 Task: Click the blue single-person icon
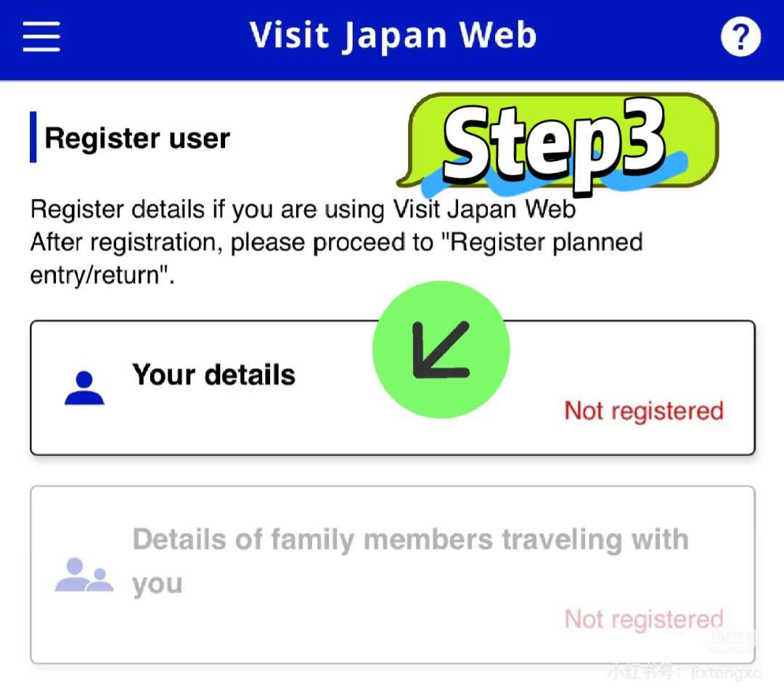(84, 388)
